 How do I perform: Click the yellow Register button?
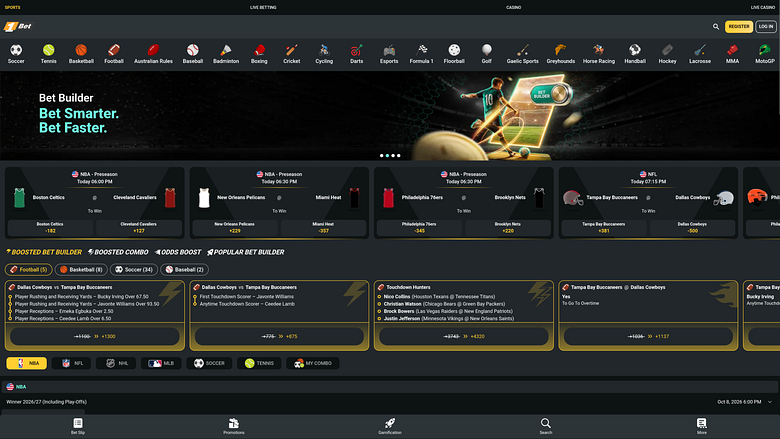(739, 26)
